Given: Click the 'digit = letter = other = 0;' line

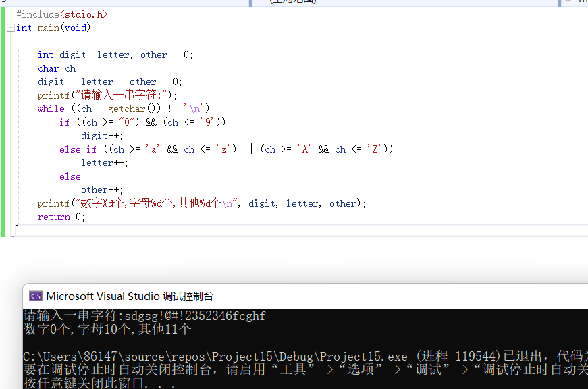Looking at the screenshot, I should point(109,82).
